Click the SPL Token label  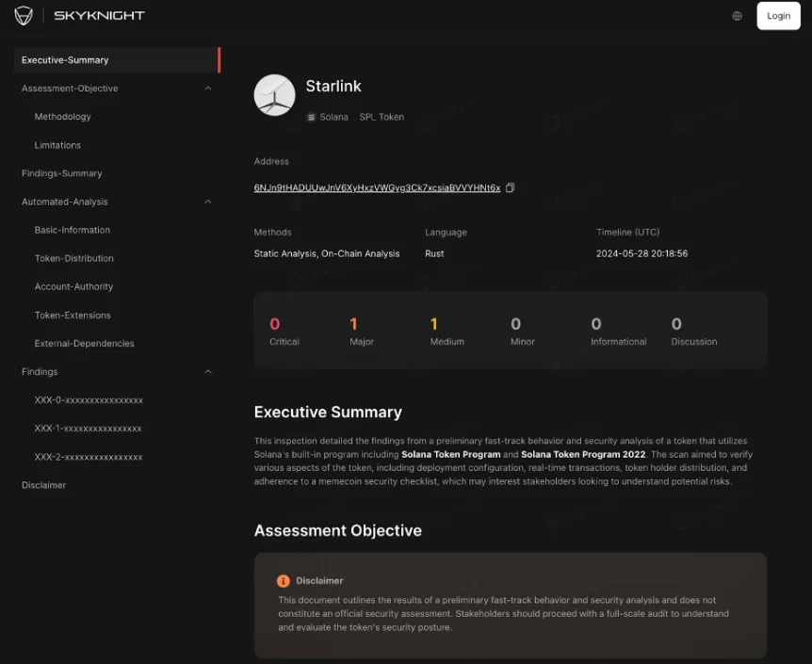click(382, 117)
